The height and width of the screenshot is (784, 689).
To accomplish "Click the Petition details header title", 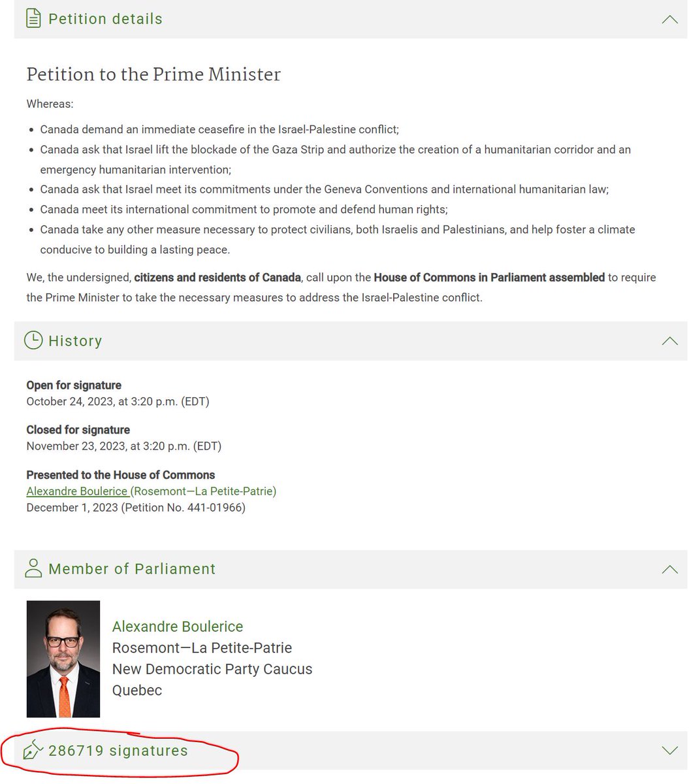I will [x=105, y=19].
